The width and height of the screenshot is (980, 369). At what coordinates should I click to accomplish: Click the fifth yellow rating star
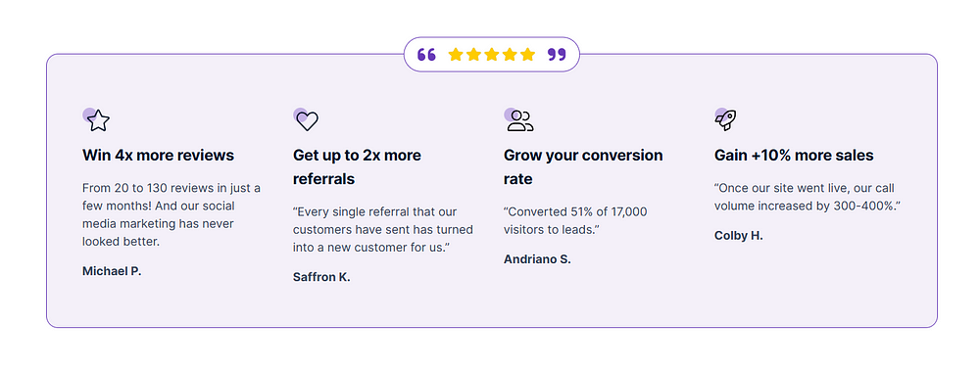point(528,54)
